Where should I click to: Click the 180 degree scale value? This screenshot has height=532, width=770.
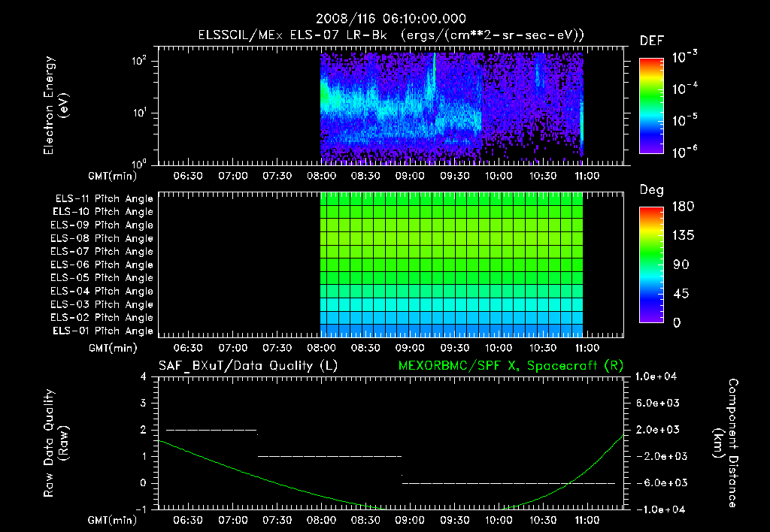[683, 206]
